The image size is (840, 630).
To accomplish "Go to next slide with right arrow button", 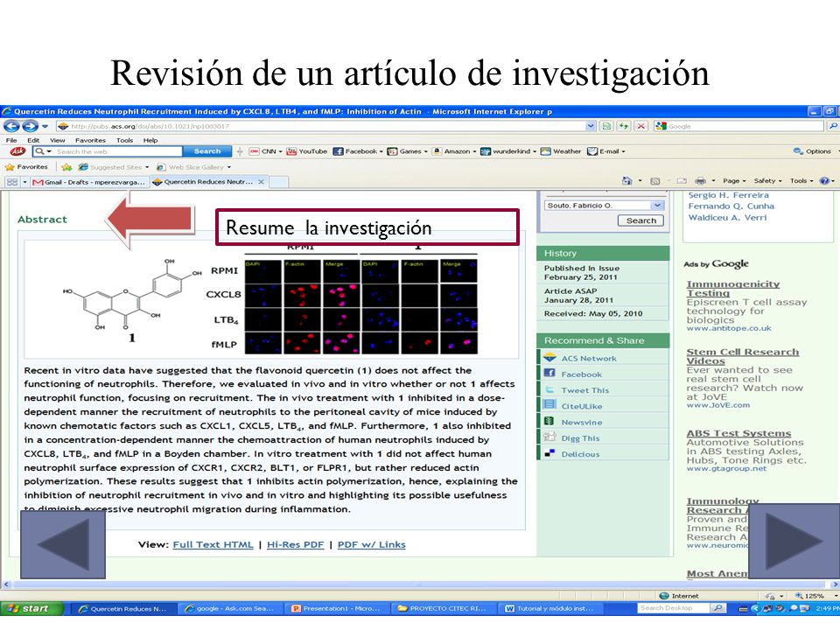I will click(x=794, y=541).
